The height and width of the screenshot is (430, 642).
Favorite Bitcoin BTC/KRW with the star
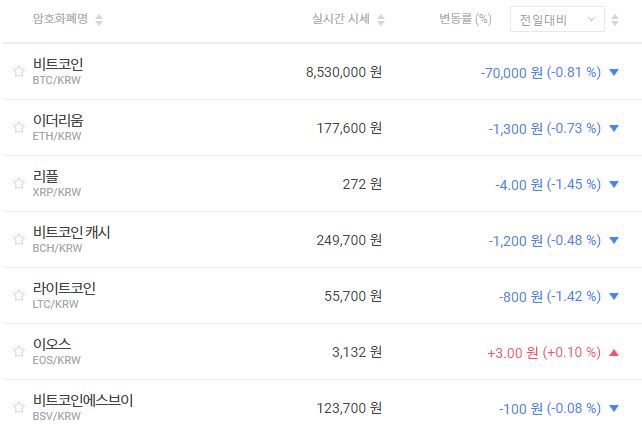point(18,71)
